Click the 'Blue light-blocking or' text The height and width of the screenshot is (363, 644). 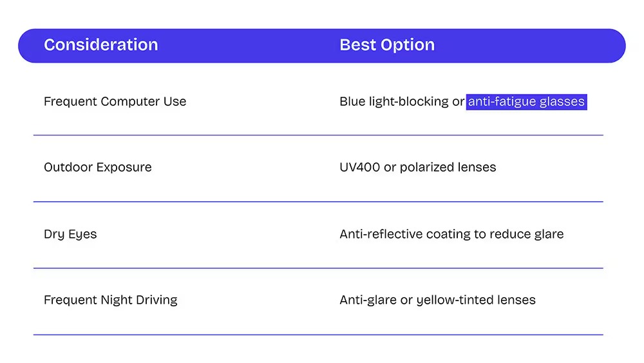402,101
